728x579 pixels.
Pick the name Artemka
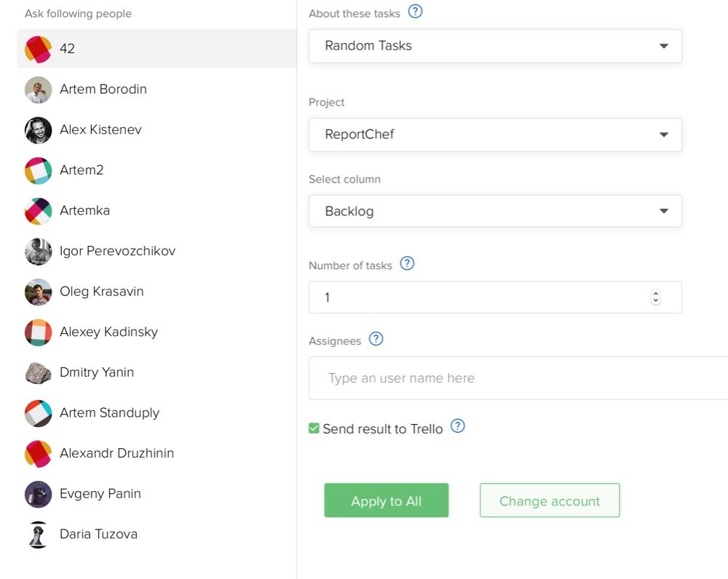coord(85,210)
